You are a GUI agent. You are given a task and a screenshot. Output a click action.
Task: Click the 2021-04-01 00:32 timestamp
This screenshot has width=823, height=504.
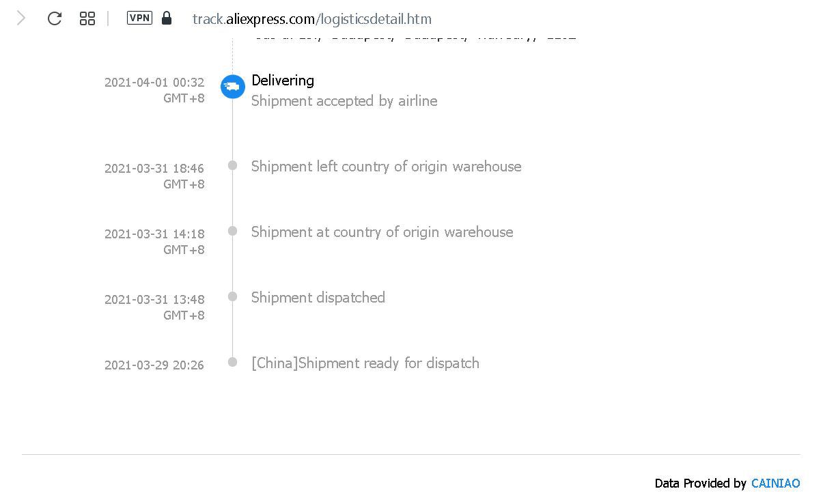point(154,83)
